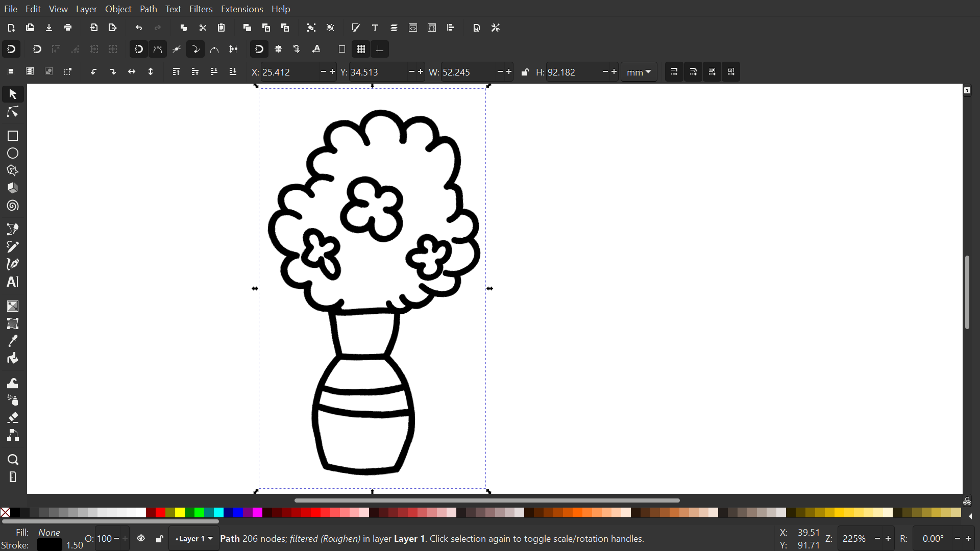
Task: Click the Text tool in toolbox
Action: pos(13,282)
